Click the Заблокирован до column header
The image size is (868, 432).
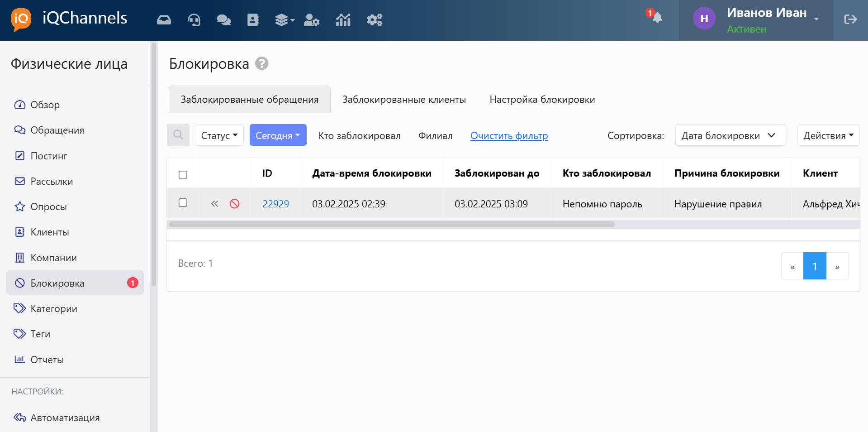pyautogui.click(x=497, y=173)
